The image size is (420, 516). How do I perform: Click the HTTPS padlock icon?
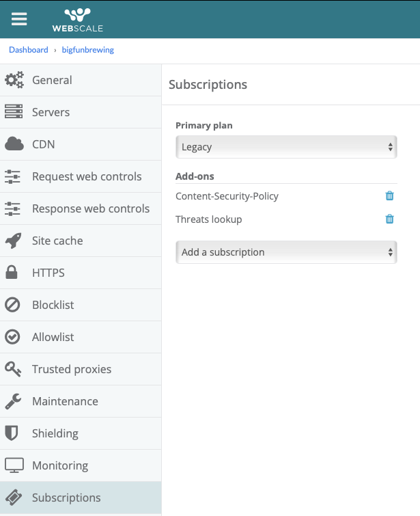12,273
